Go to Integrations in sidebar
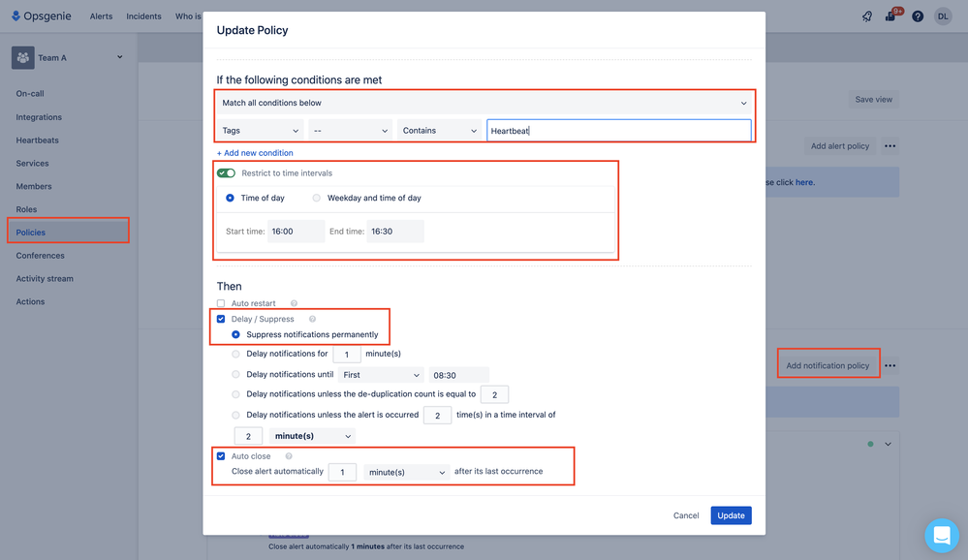The image size is (968, 560). [x=39, y=117]
